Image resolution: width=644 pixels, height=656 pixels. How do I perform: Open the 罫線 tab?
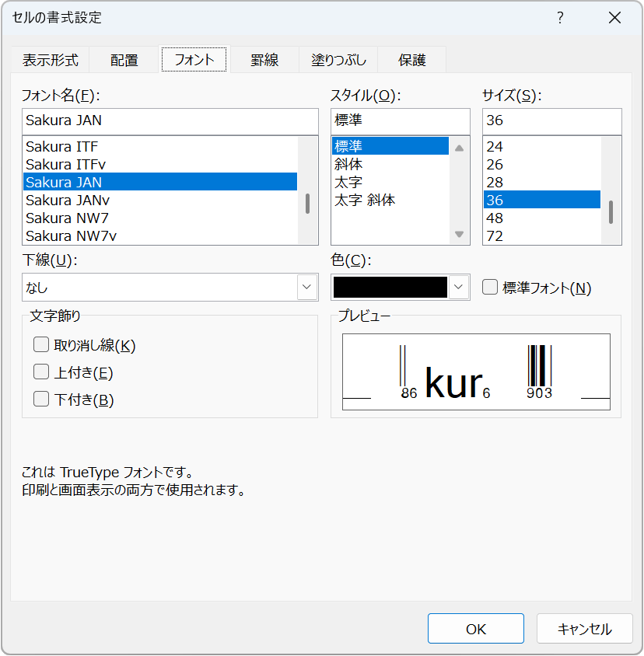pos(264,58)
